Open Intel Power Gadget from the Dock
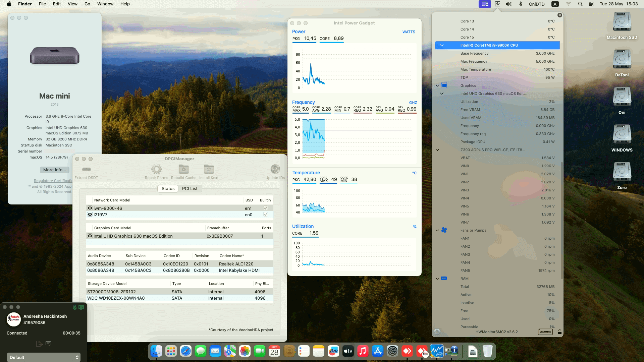Image resolution: width=644 pixels, height=362 pixels. (x=437, y=351)
